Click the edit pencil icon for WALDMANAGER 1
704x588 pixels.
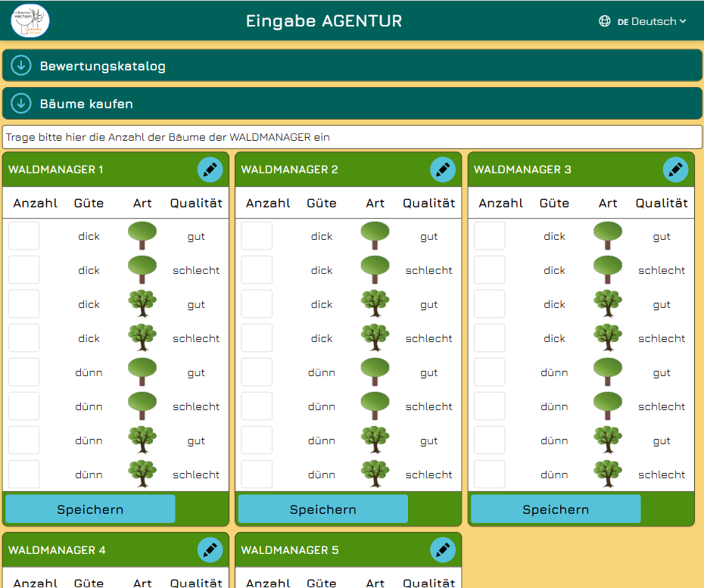(x=210, y=170)
